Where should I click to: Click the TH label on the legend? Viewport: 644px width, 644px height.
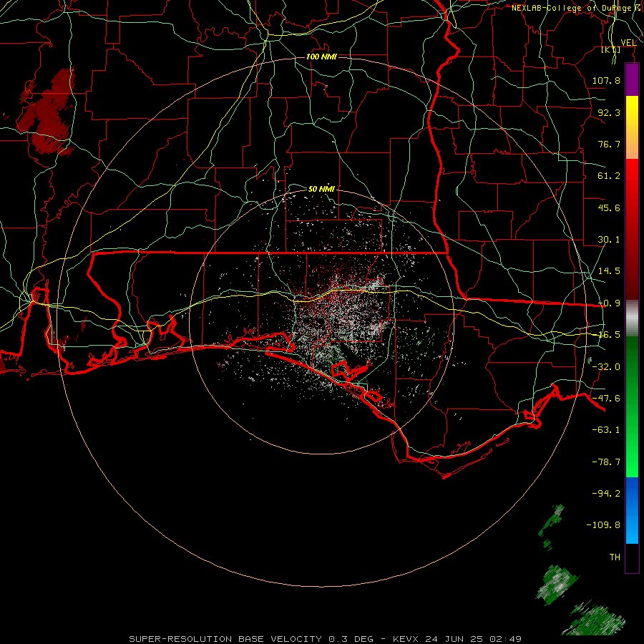(x=615, y=557)
